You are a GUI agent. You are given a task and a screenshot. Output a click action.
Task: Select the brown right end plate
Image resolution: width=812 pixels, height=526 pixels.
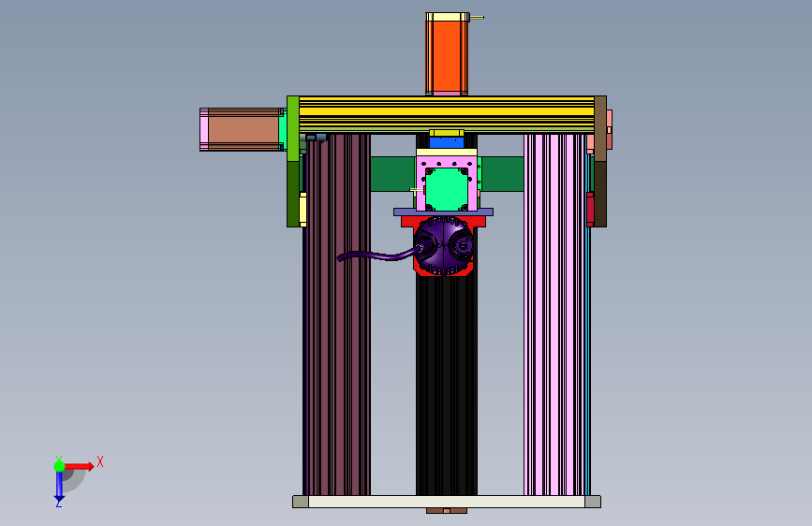click(x=600, y=128)
